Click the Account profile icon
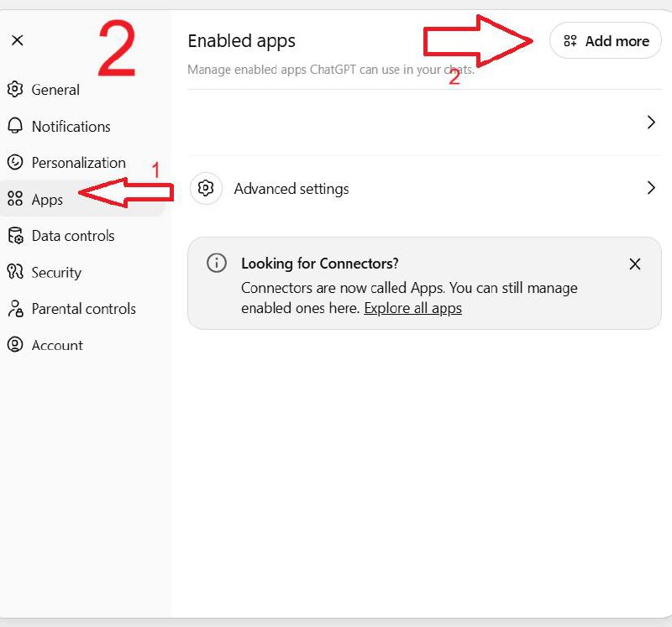 (x=15, y=345)
